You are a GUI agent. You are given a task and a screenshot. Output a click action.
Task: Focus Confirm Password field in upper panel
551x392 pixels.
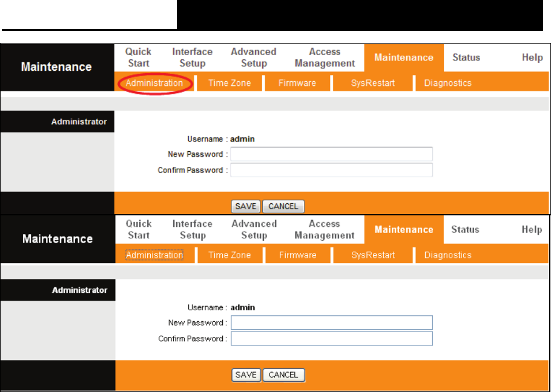click(331, 170)
